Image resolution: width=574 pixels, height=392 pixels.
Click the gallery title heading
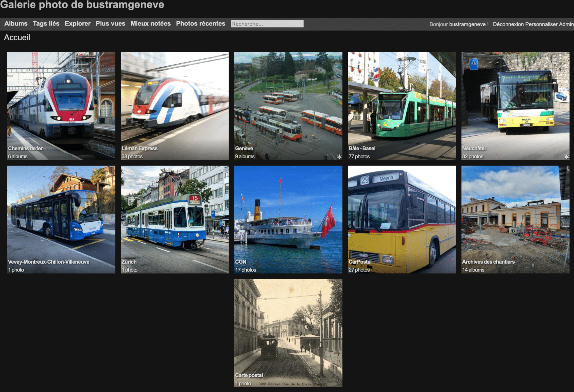click(82, 5)
